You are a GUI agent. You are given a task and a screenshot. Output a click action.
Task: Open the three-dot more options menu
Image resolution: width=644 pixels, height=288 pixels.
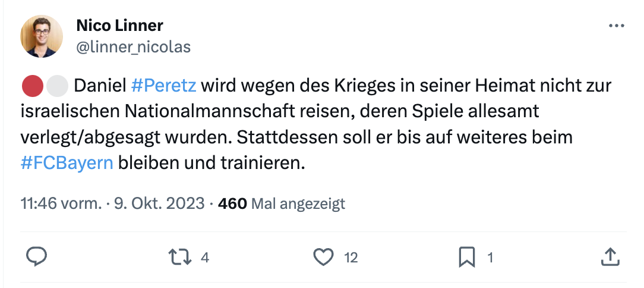[x=617, y=26]
